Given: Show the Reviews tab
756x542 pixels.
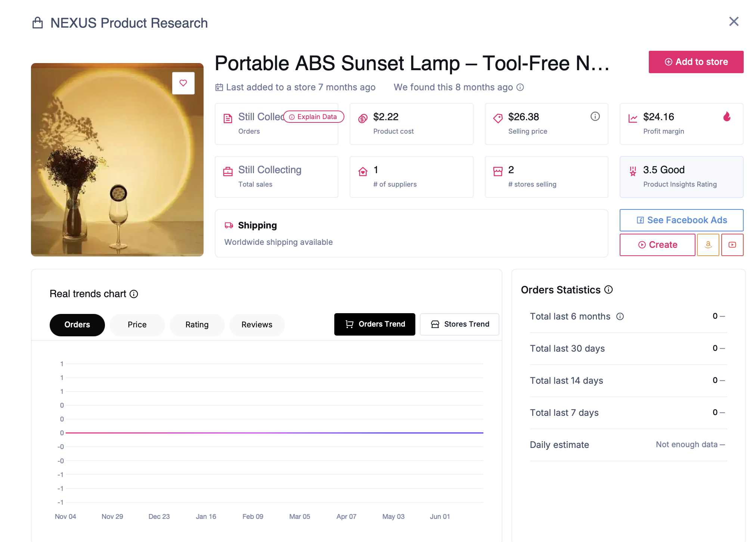Looking at the screenshot, I should click(257, 325).
